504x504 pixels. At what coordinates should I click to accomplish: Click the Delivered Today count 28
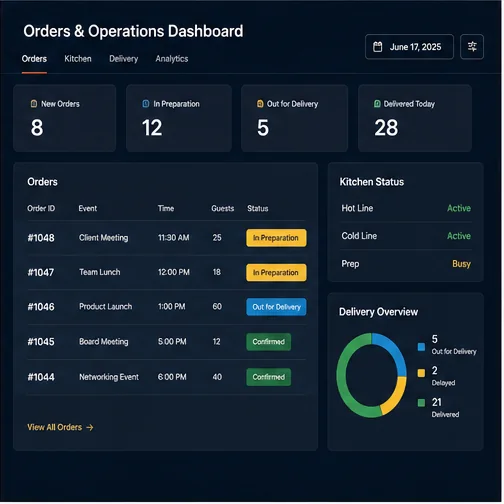pyautogui.click(x=387, y=128)
